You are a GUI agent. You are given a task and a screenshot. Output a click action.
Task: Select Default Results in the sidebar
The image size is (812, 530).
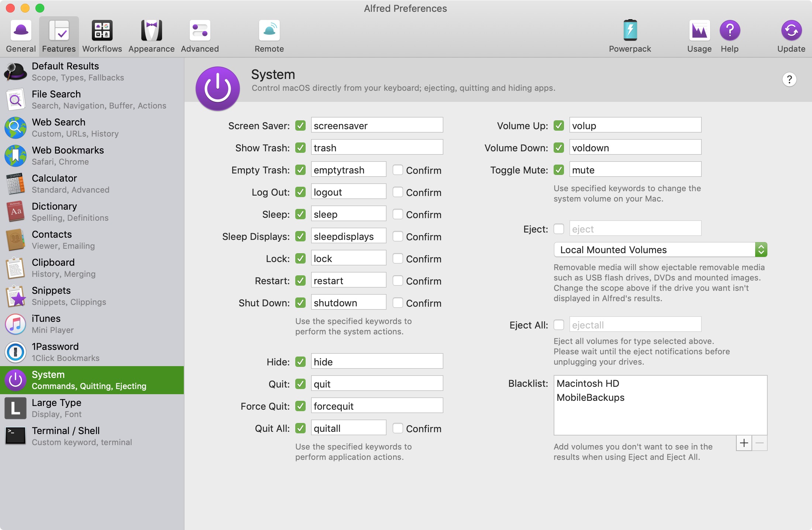pyautogui.click(x=92, y=72)
